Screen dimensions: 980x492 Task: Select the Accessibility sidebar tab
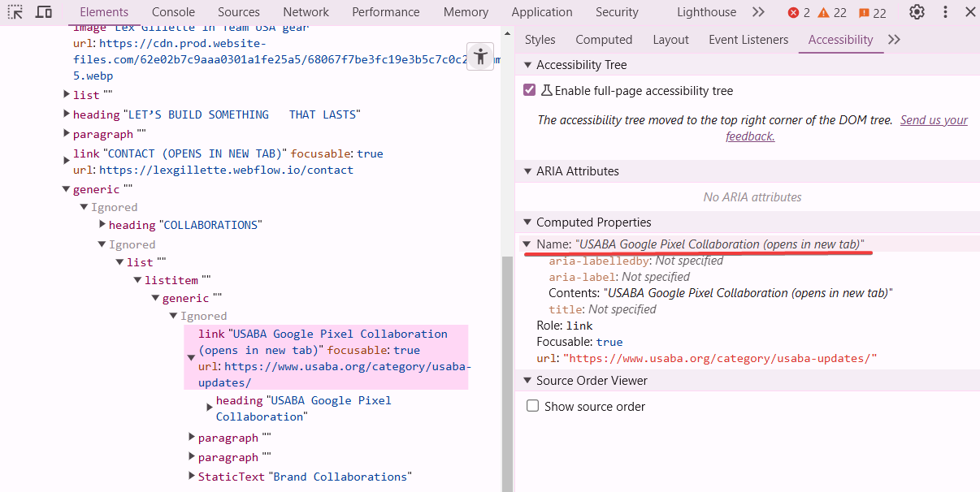840,40
